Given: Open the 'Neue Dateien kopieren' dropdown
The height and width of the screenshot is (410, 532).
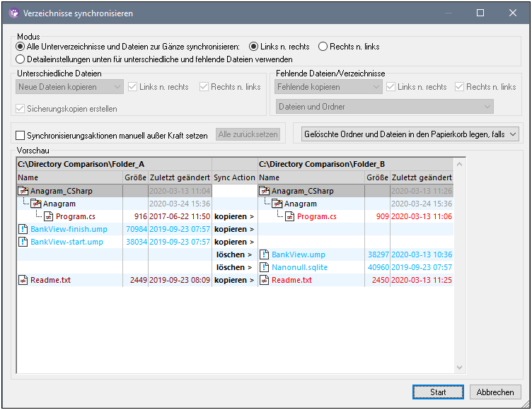Looking at the screenshot, I should (69, 87).
